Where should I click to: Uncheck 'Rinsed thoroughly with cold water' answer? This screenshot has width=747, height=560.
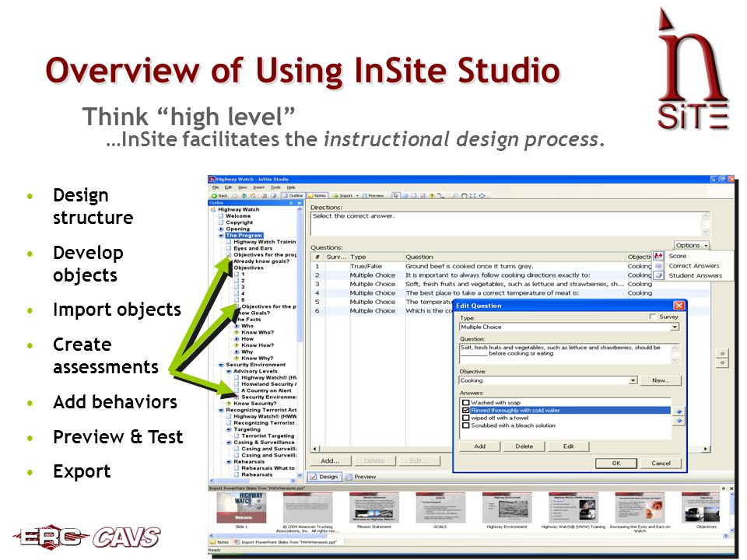pyautogui.click(x=466, y=410)
